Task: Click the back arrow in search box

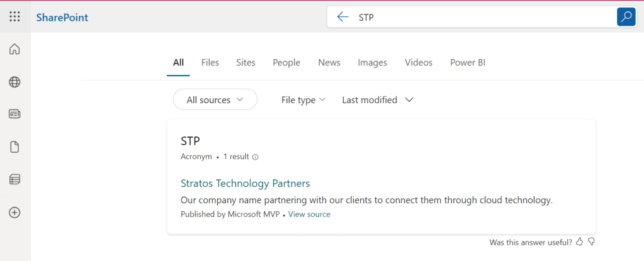Action: click(342, 17)
